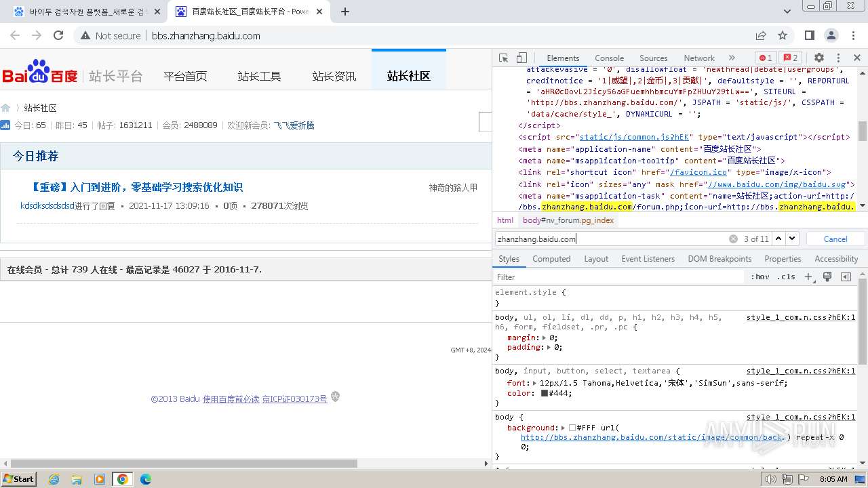This screenshot has height=488, width=868.
Task: Open the Edge browser taskbar icon
Action: coord(145,479)
